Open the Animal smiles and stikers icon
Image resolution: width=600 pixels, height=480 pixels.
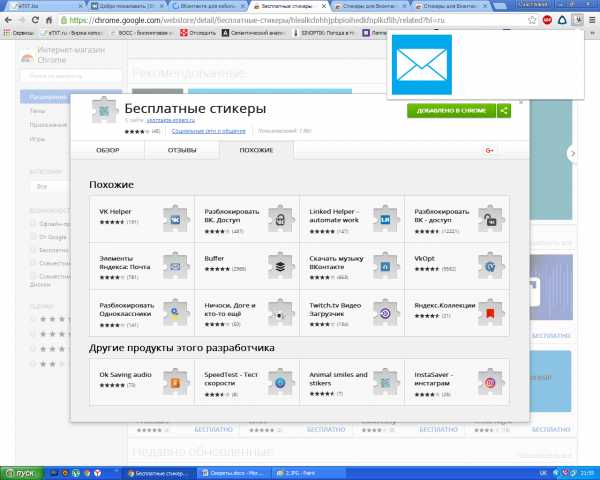386,382
